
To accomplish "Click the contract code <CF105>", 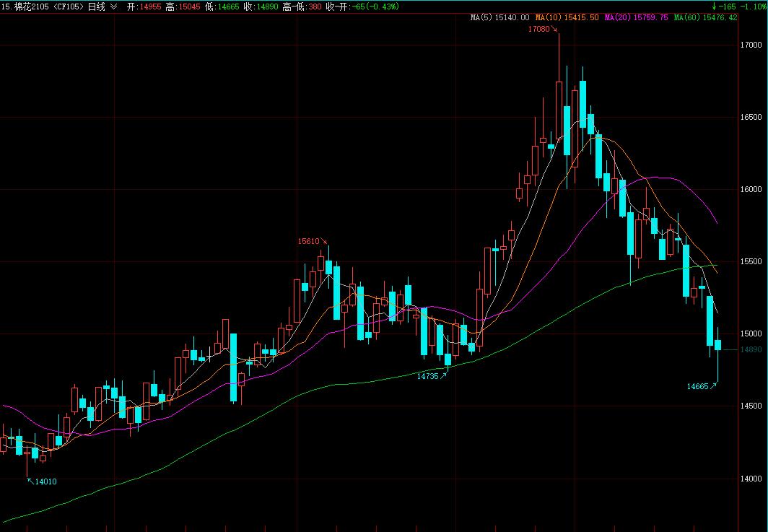I will click(x=69, y=6).
